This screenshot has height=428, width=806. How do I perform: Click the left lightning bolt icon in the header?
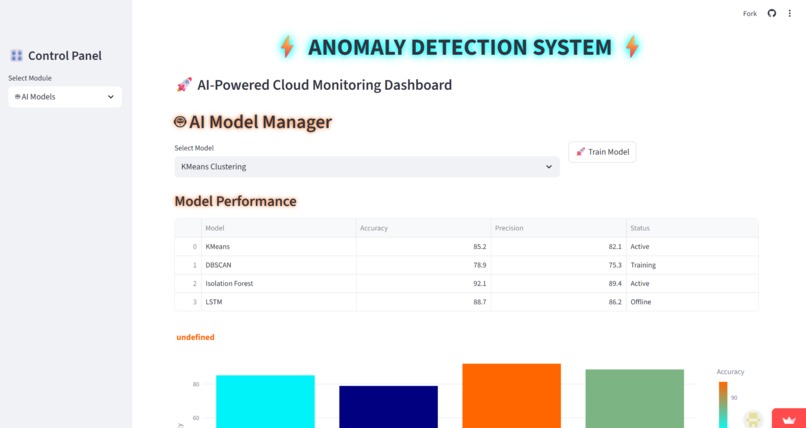pyautogui.click(x=287, y=47)
